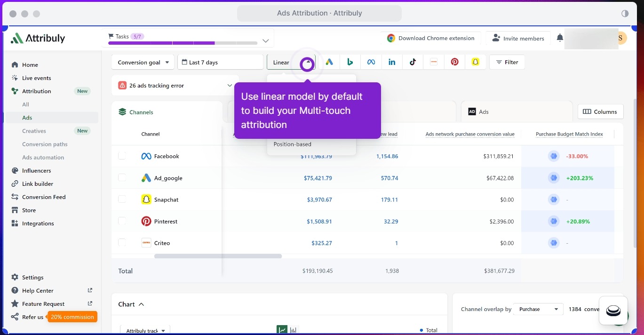Expand the 26 ads tracking error panel
This screenshot has width=644, height=335.
tap(175, 85)
